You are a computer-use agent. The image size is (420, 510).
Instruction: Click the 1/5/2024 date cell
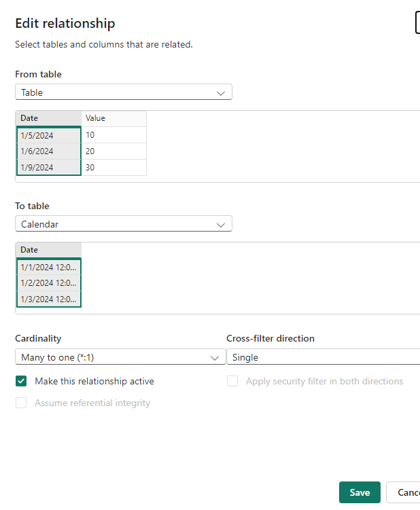48,135
